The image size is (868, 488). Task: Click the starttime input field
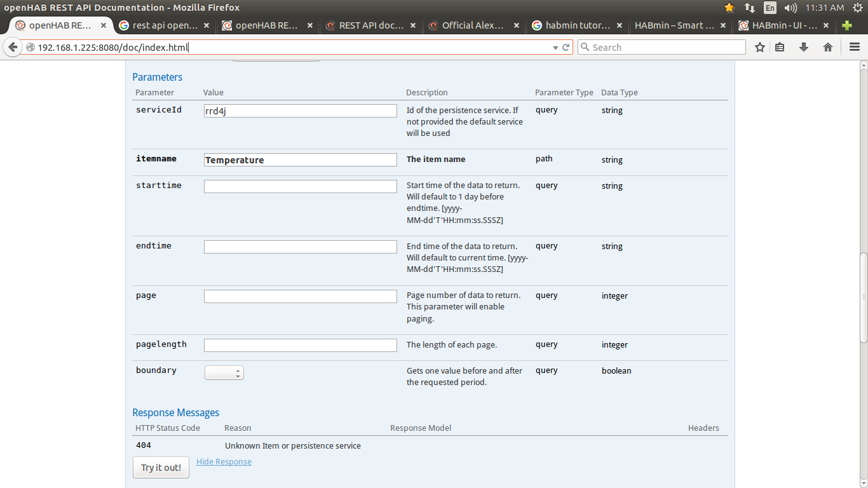(300, 186)
